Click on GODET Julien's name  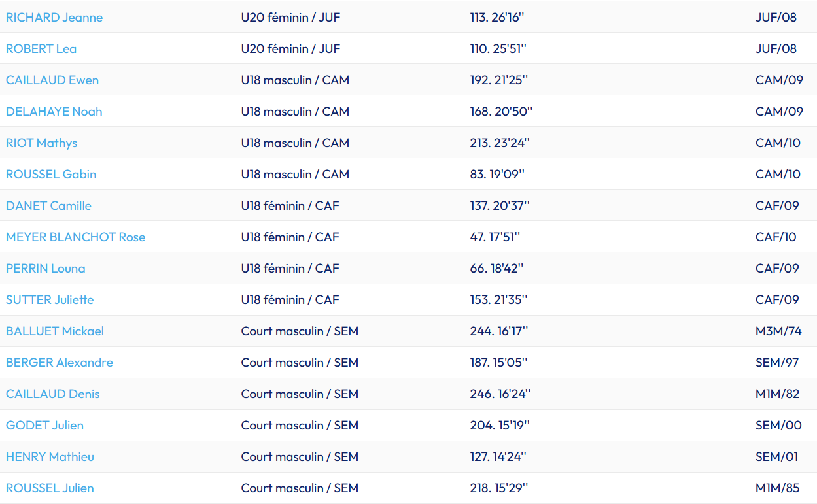pos(44,426)
